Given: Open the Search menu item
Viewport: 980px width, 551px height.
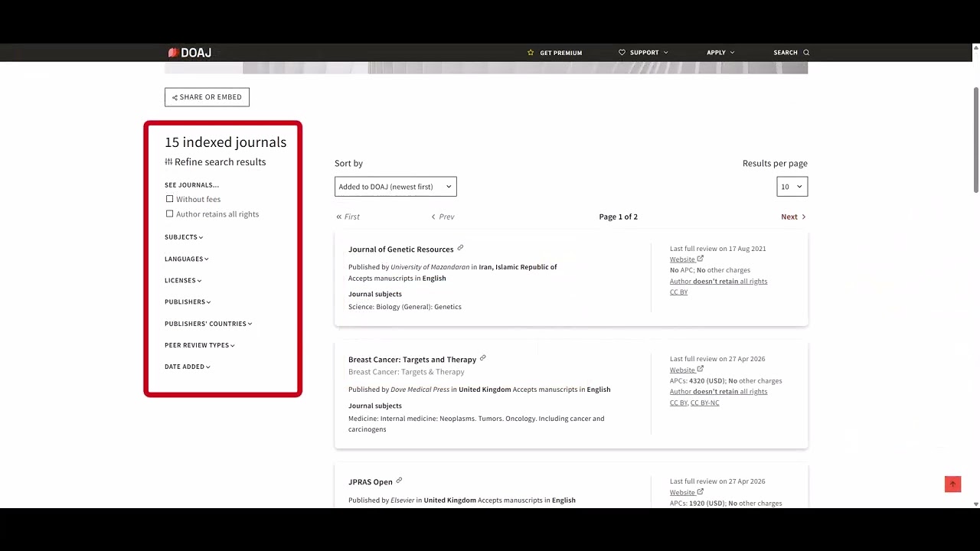Looking at the screenshot, I should click(792, 53).
